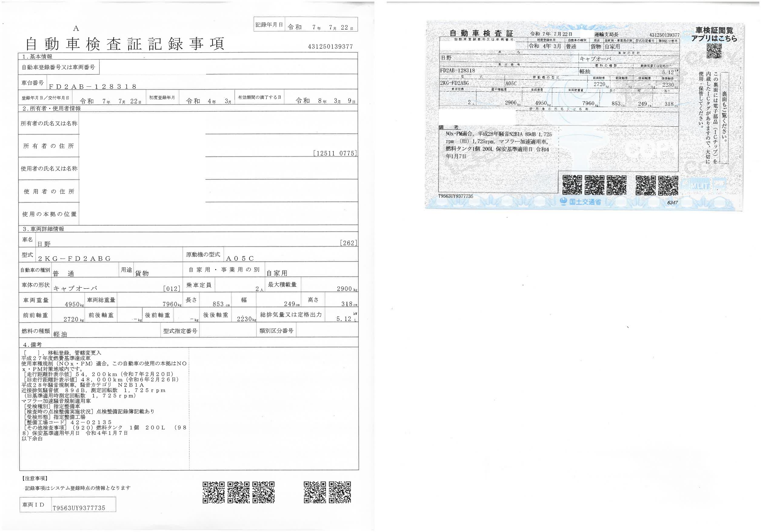The height and width of the screenshot is (532, 761).
Task: Click the 自動車登録番号又は車両番号 label
Action: pos(58,67)
